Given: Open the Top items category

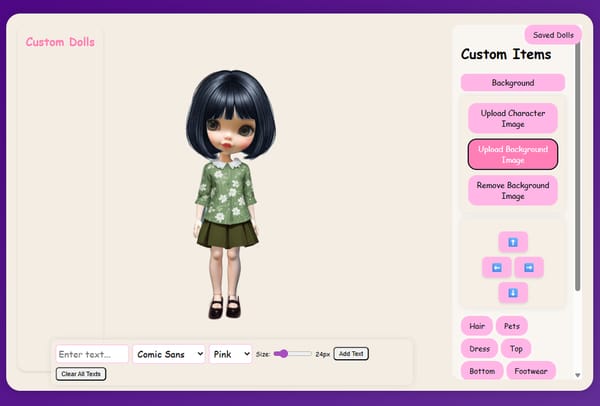Looking at the screenshot, I should tap(516, 349).
